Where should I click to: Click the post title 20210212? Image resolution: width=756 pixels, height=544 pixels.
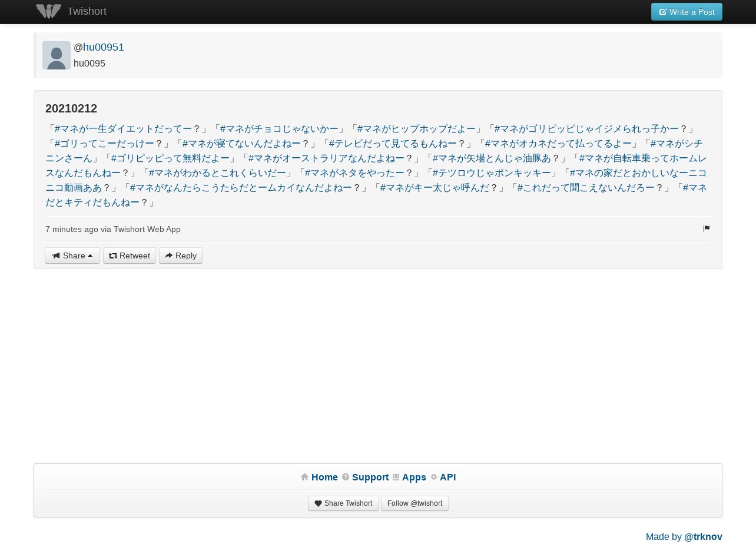(x=71, y=108)
